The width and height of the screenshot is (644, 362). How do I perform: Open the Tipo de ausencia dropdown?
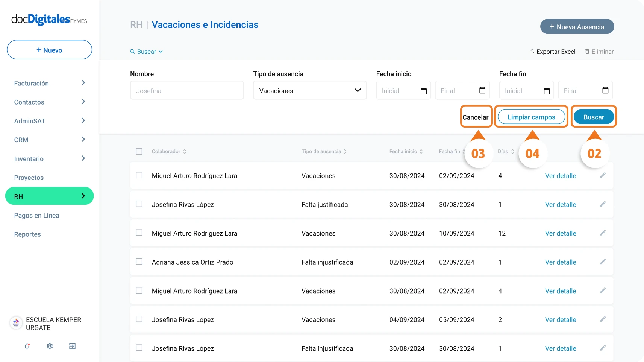310,90
